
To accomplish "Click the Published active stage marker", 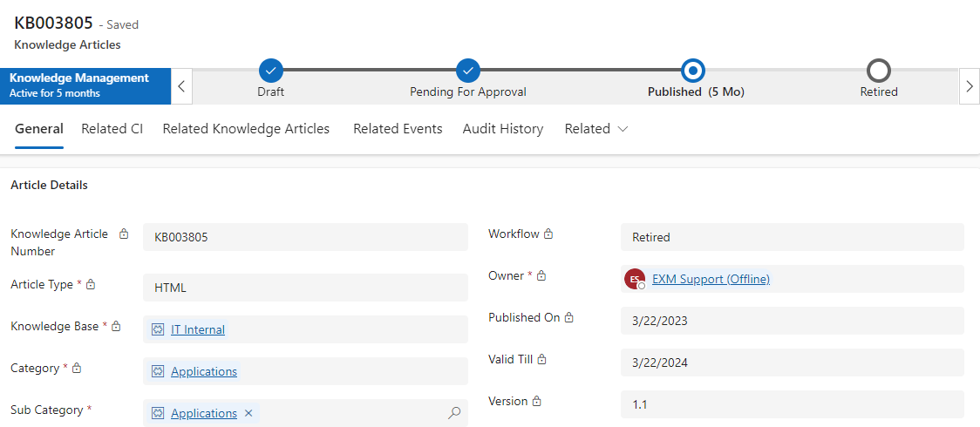I will click(x=693, y=70).
